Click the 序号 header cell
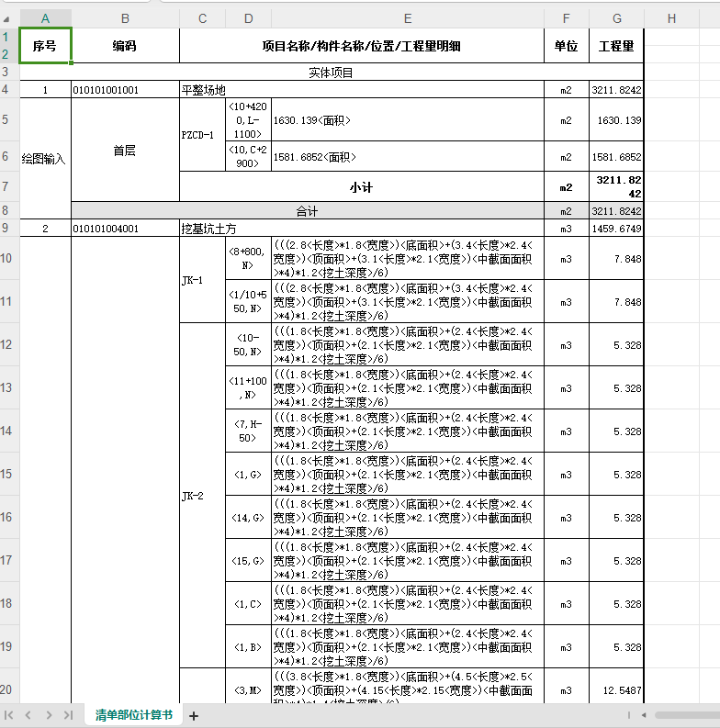The height and width of the screenshot is (728, 720). click(45, 46)
